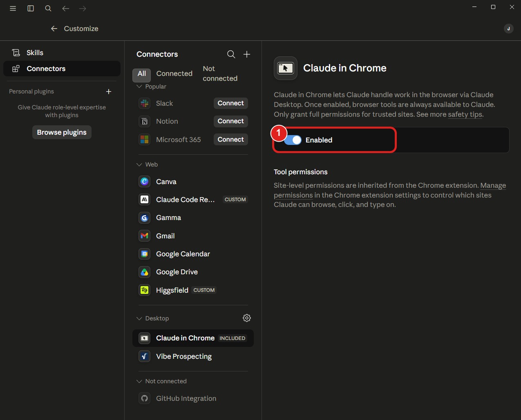The image size is (521, 420).
Task: Collapse the Popular section chevron
Action: tap(139, 87)
